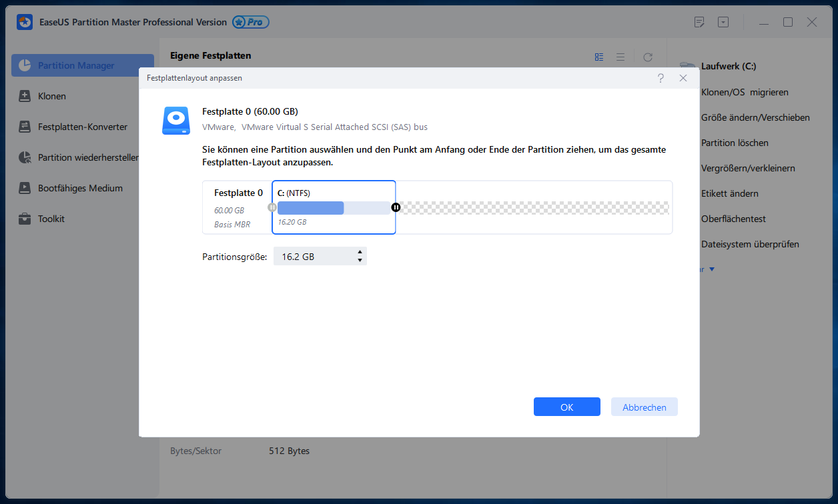The image size is (838, 504).
Task: Click the Festplatten-Konverter sidebar icon
Action: 25,127
